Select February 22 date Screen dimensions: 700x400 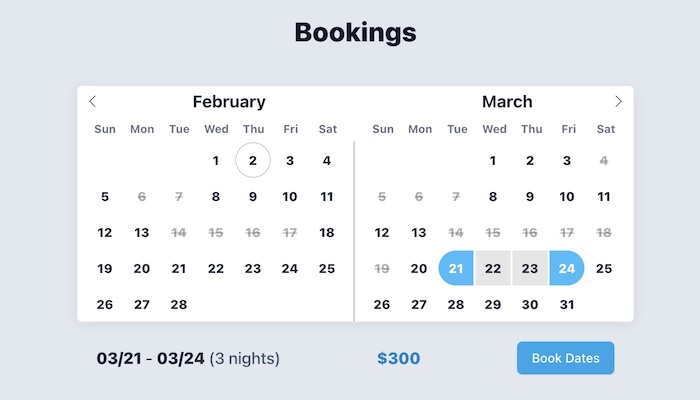pyautogui.click(x=216, y=268)
